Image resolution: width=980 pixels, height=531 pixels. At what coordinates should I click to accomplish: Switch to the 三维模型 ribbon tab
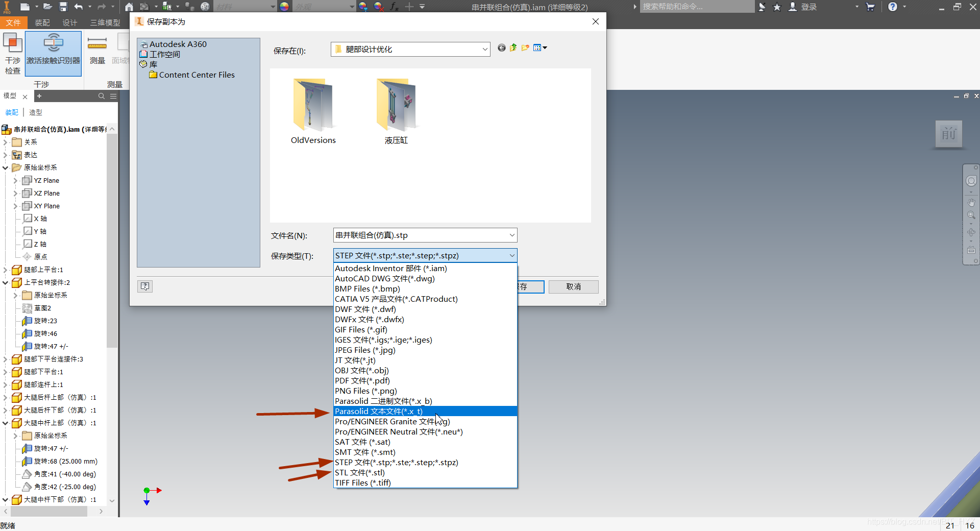tap(105, 22)
